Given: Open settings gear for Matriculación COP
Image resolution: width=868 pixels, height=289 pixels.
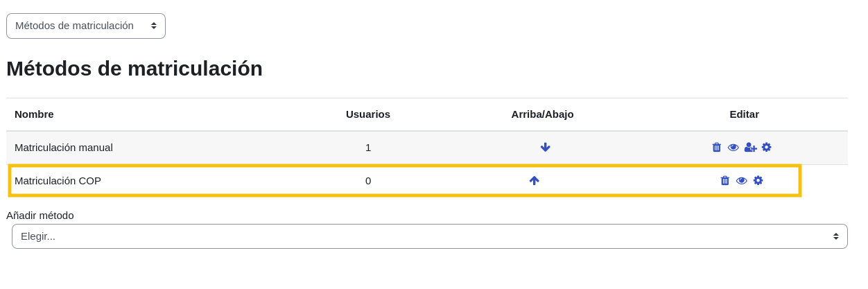Looking at the screenshot, I should [x=758, y=180].
